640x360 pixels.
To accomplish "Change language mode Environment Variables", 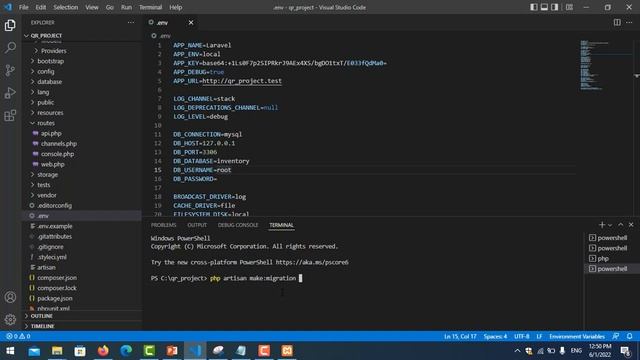I will (x=577, y=336).
